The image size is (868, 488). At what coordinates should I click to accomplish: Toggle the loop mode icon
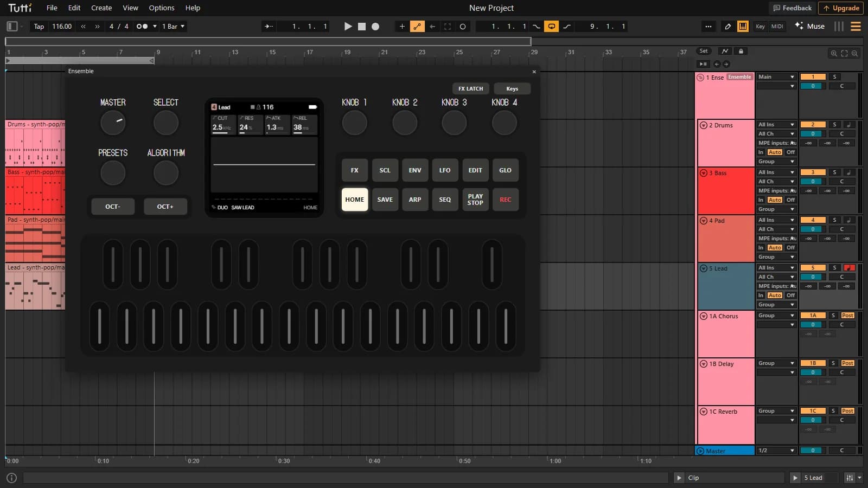pos(551,26)
